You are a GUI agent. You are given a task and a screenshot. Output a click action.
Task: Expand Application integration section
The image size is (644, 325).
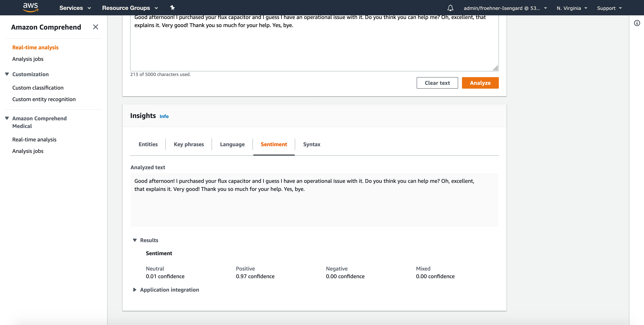[135, 290]
